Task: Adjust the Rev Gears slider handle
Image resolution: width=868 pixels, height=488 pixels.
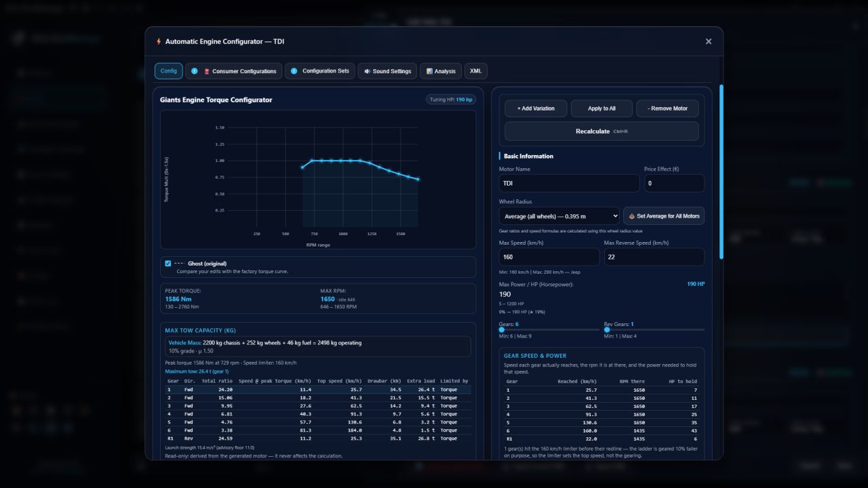Action: coord(607,329)
